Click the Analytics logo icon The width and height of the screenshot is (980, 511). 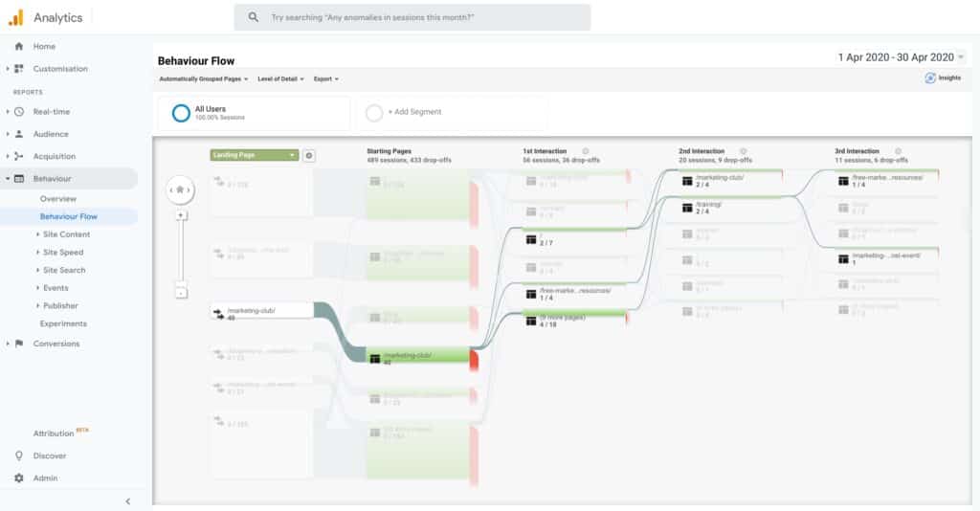click(x=15, y=17)
